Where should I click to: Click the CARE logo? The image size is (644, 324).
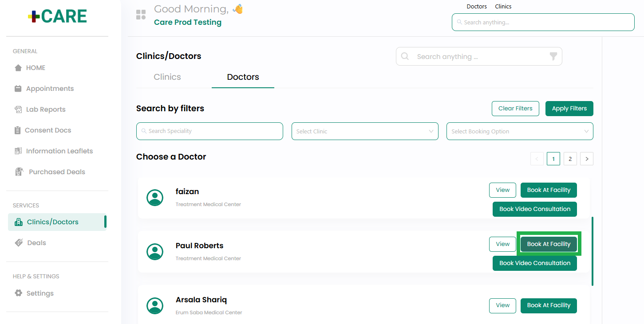click(x=57, y=16)
